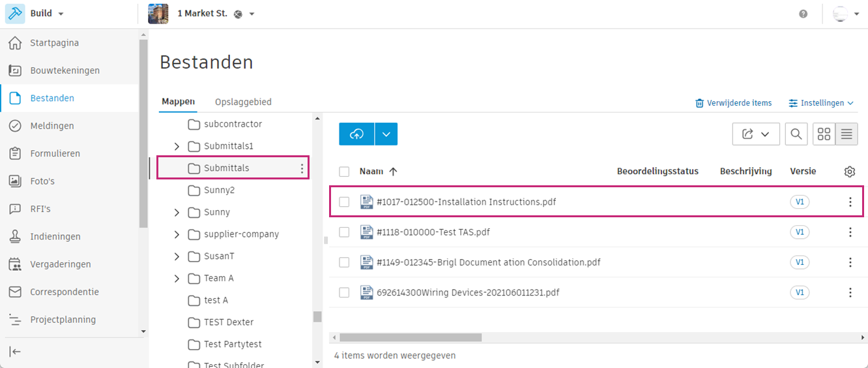
Task: Collapse the left sidebar navigation
Action: pyautogui.click(x=15, y=352)
